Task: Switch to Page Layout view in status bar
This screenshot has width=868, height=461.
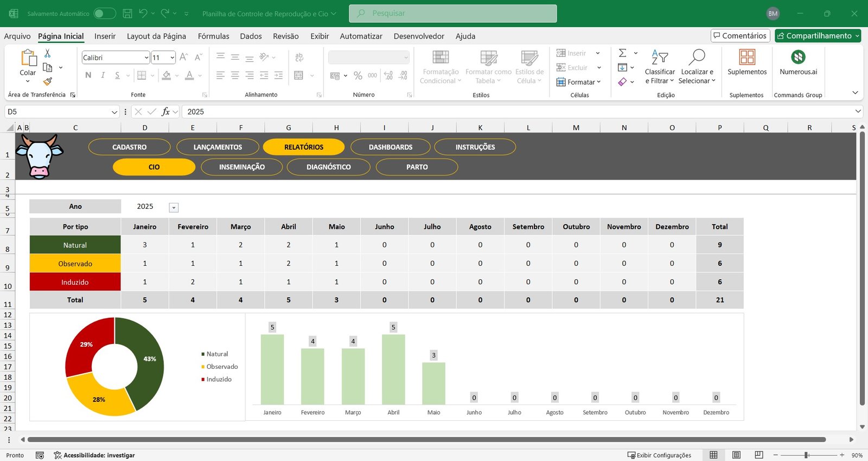Action: [736, 455]
